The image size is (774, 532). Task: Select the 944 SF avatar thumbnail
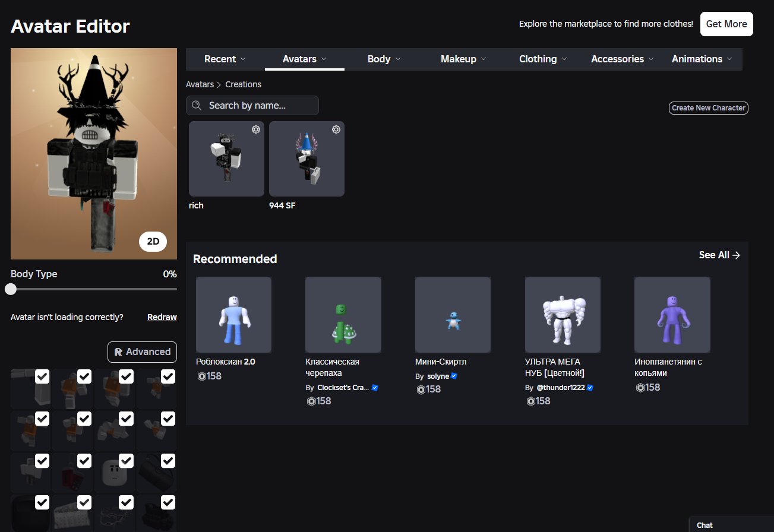pos(307,159)
